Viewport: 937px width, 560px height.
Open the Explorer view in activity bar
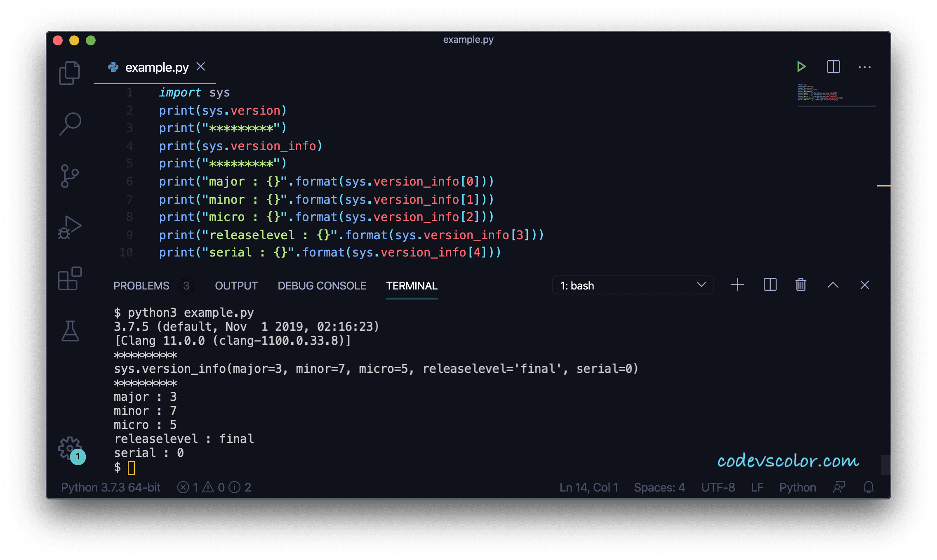click(70, 73)
